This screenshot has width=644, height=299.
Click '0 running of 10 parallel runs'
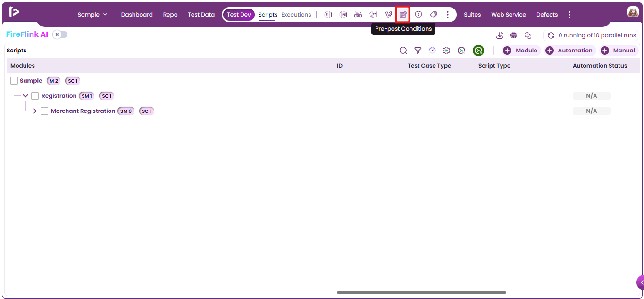597,35
